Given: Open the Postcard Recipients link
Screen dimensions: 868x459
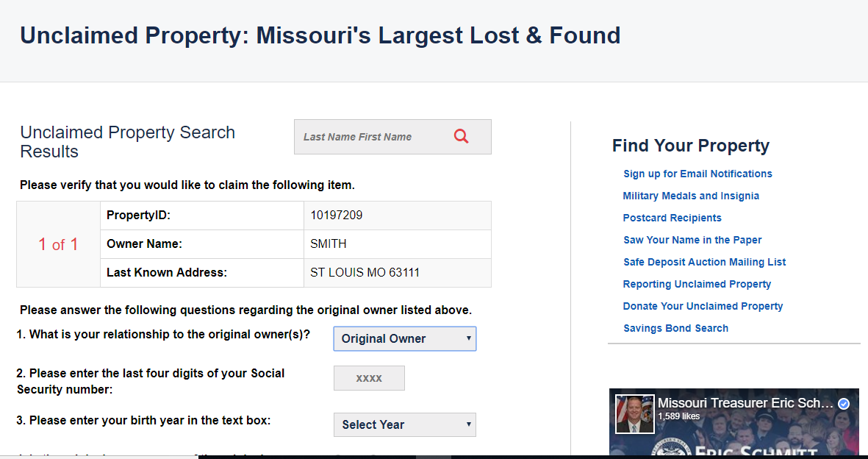Looking at the screenshot, I should pos(672,218).
